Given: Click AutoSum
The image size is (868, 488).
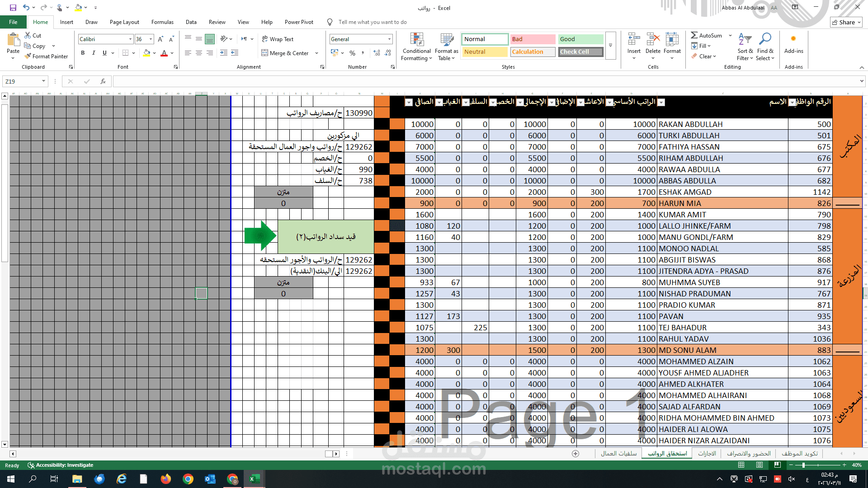Looking at the screenshot, I should point(706,35).
